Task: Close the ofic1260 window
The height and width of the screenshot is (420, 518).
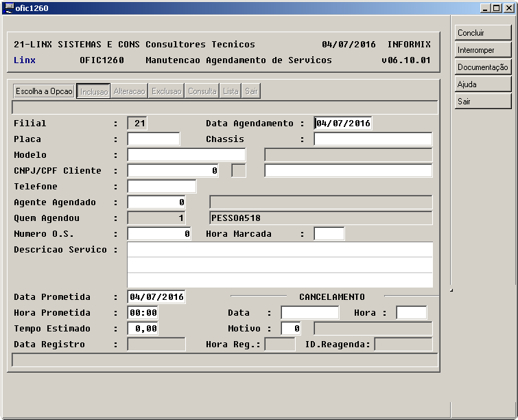Action: tap(509, 8)
